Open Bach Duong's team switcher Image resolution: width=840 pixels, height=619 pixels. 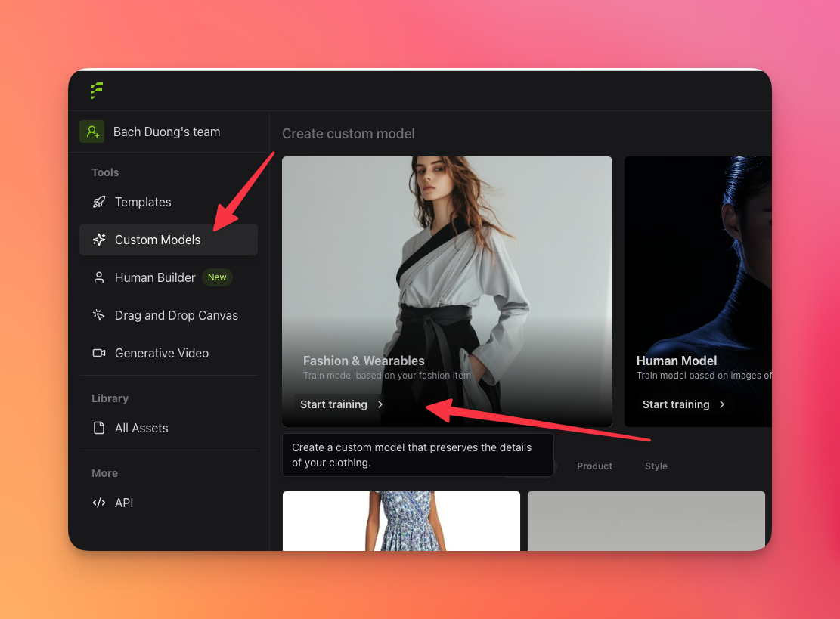166,132
